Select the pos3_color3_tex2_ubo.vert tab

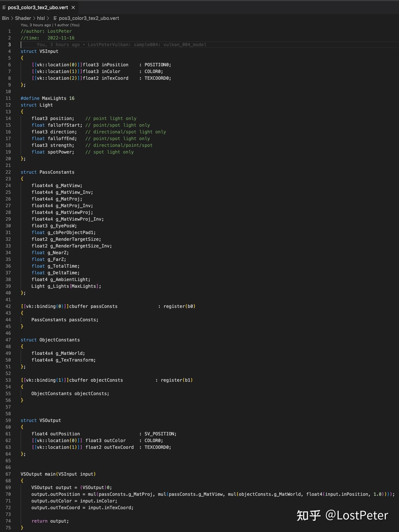38,8
